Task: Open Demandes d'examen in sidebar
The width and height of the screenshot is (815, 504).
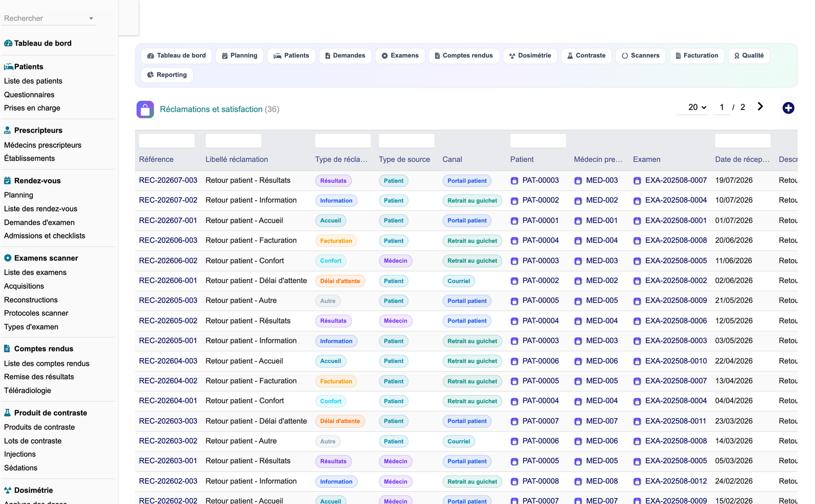Action: pyautogui.click(x=39, y=223)
